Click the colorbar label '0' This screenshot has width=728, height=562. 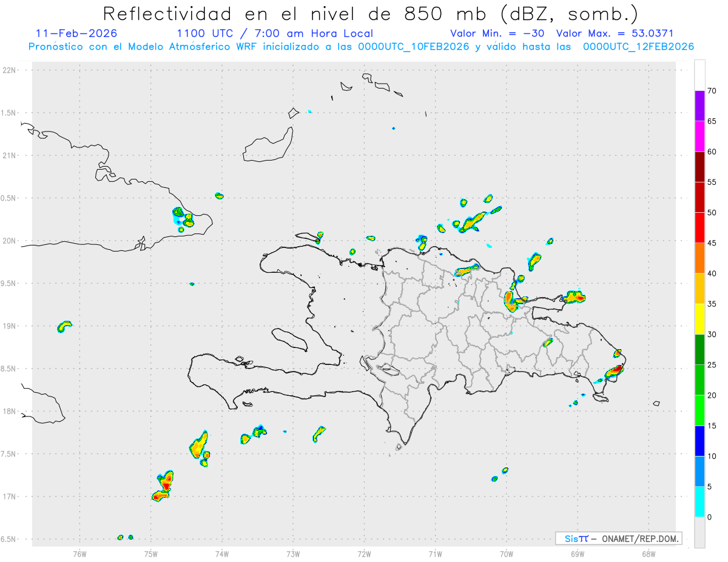(x=710, y=517)
